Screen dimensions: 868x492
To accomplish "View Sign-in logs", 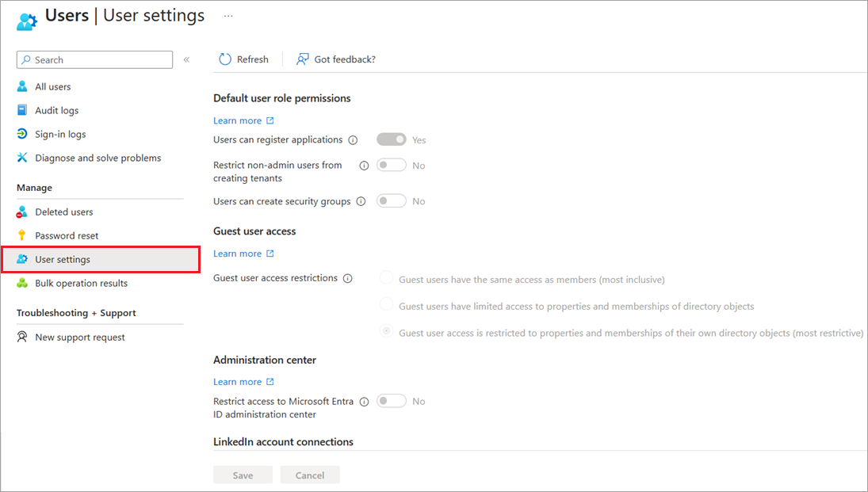I will [58, 134].
